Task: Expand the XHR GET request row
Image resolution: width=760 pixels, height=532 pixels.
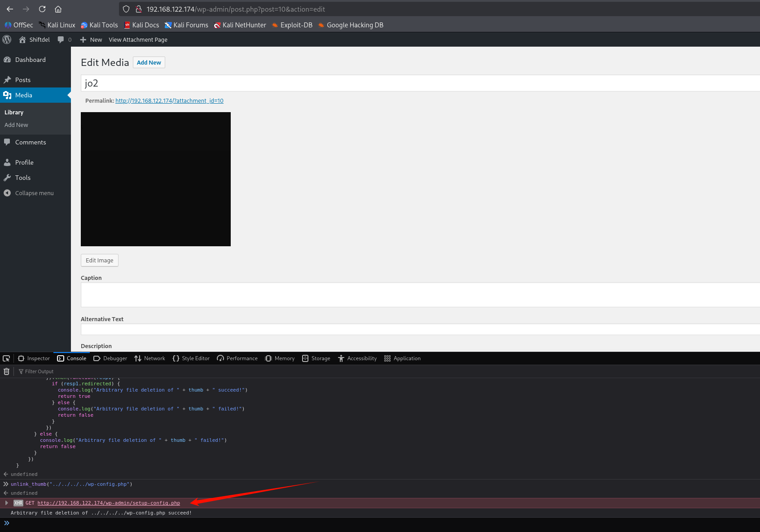Action: 6,503
